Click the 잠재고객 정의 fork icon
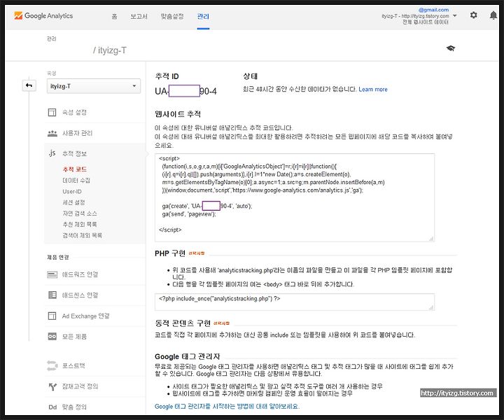This screenshot has height=420, width=504. click(52, 386)
